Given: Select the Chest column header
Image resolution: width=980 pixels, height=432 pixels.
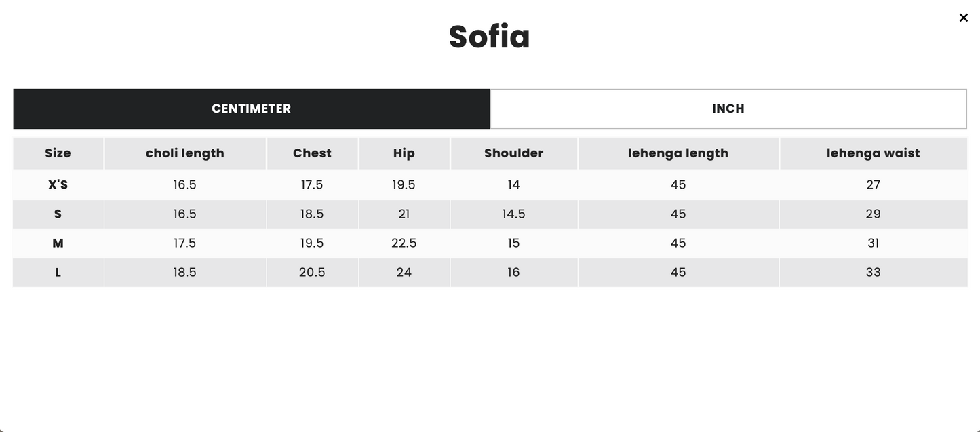Looking at the screenshot, I should click(312, 153).
